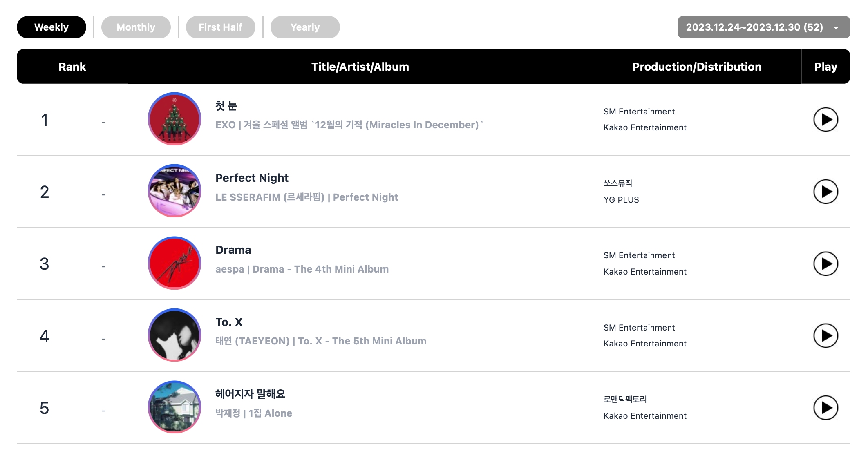
Task: Switch to the First Half chart tab
Action: point(220,27)
